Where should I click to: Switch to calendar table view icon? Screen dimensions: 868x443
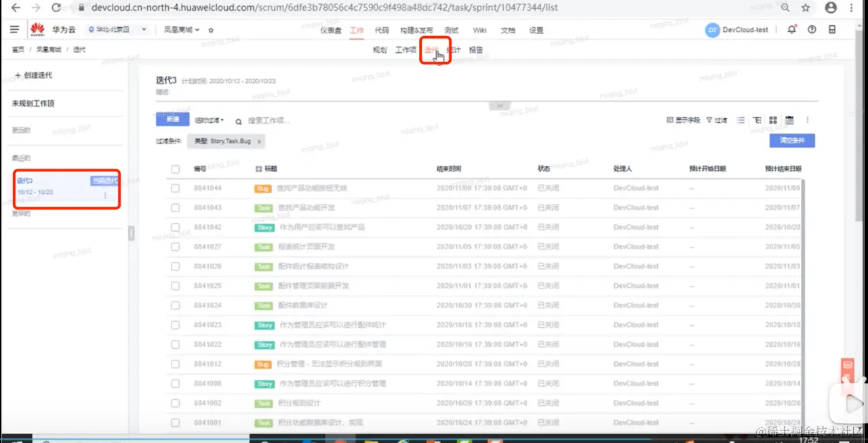coord(789,120)
